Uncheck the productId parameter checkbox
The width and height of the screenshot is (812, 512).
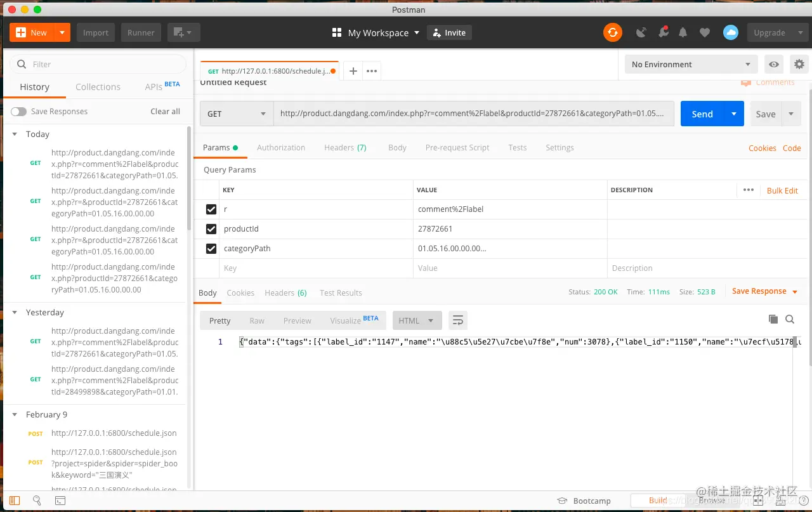(x=211, y=229)
